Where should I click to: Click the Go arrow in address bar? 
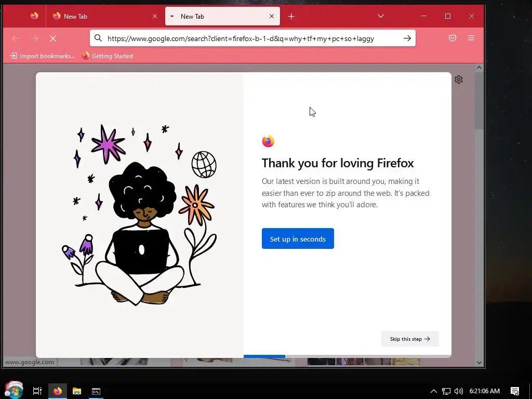(x=407, y=38)
